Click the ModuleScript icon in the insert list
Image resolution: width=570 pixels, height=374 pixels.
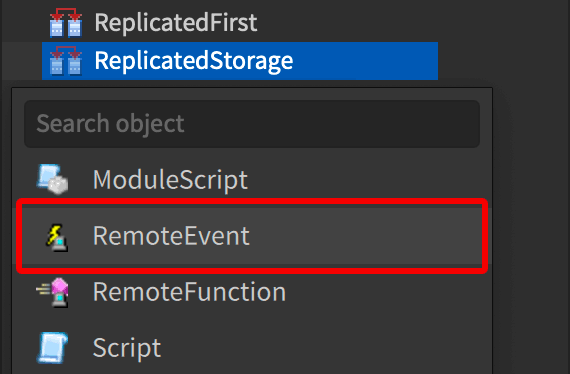[52, 179]
